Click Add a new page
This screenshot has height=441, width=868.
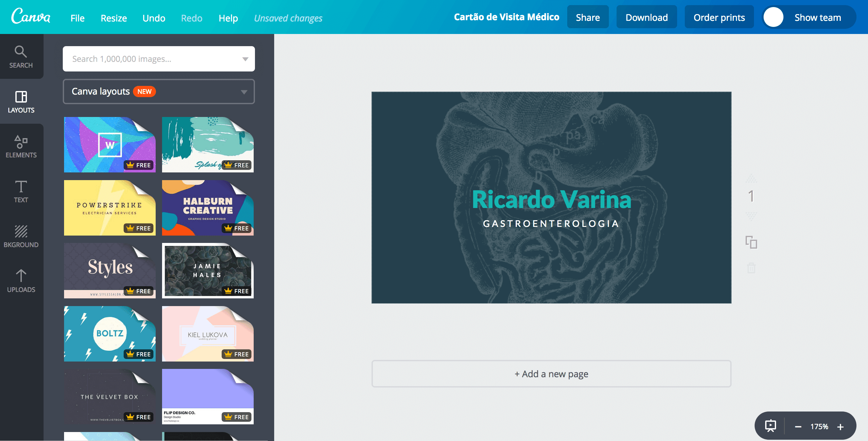tap(551, 374)
